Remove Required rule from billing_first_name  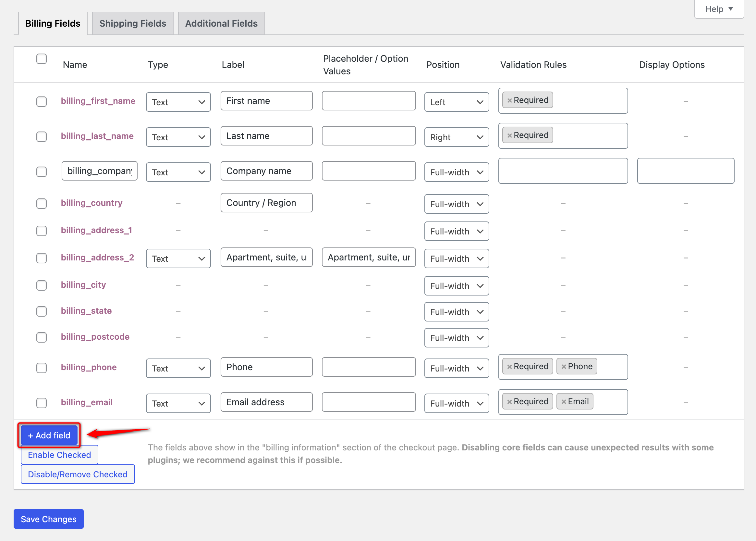point(509,100)
